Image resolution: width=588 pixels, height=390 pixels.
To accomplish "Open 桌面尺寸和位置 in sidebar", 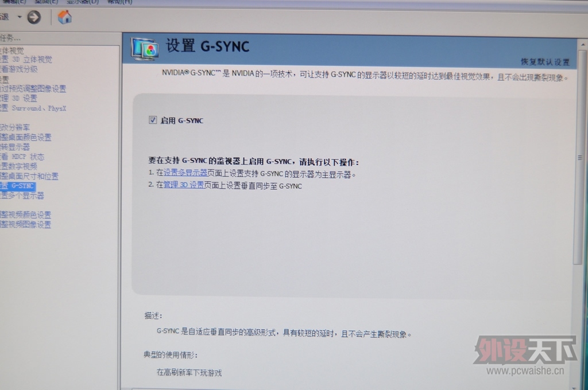I will (29, 176).
